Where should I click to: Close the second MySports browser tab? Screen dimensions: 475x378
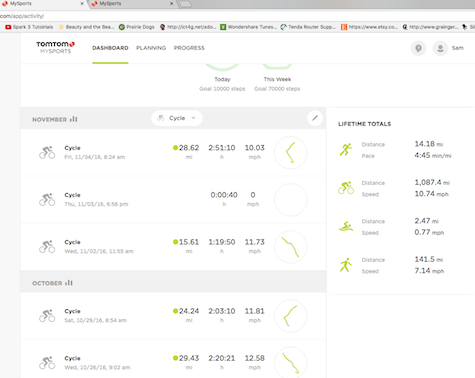click(x=171, y=4)
